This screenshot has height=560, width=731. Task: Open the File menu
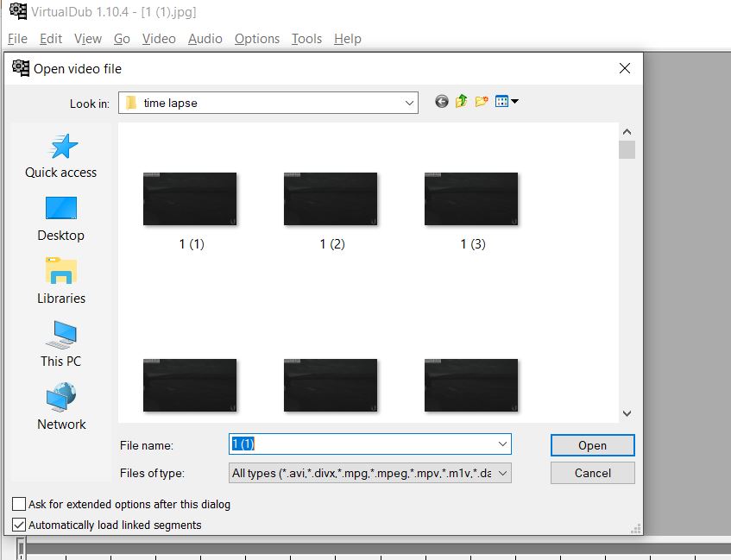pos(18,39)
